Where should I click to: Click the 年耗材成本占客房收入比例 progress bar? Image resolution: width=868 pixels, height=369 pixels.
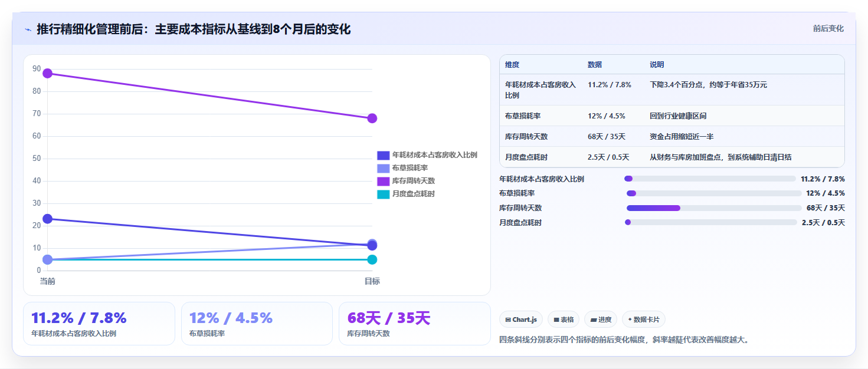(710, 179)
